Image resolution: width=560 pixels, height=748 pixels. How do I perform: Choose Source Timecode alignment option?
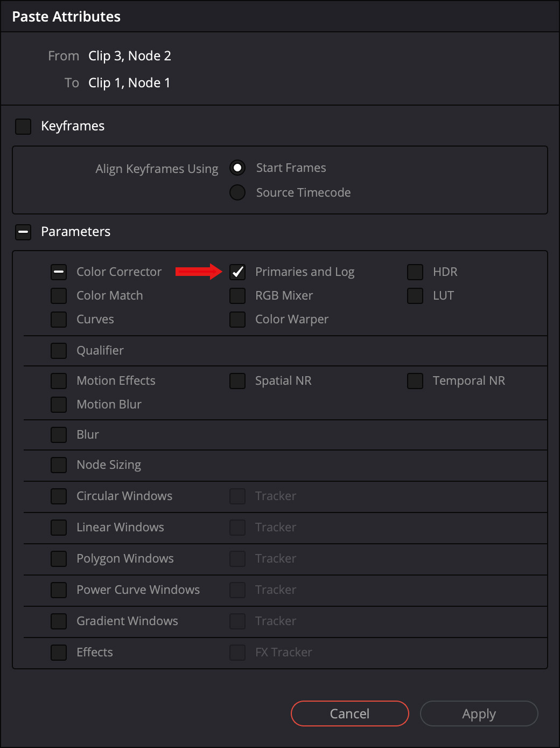coord(237,193)
